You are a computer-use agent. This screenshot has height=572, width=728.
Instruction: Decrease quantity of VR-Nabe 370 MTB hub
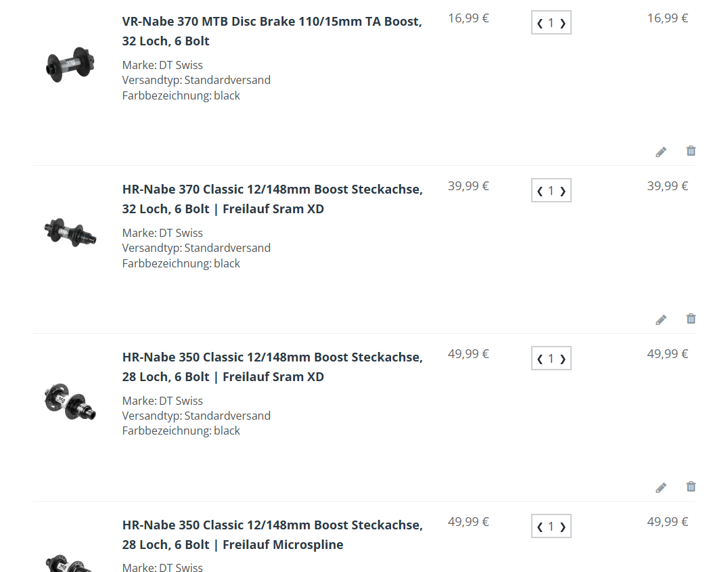point(540,24)
